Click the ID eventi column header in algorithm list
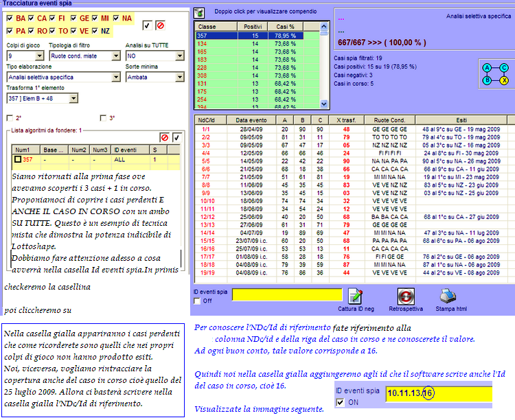515x420 pixels. pos(130,150)
